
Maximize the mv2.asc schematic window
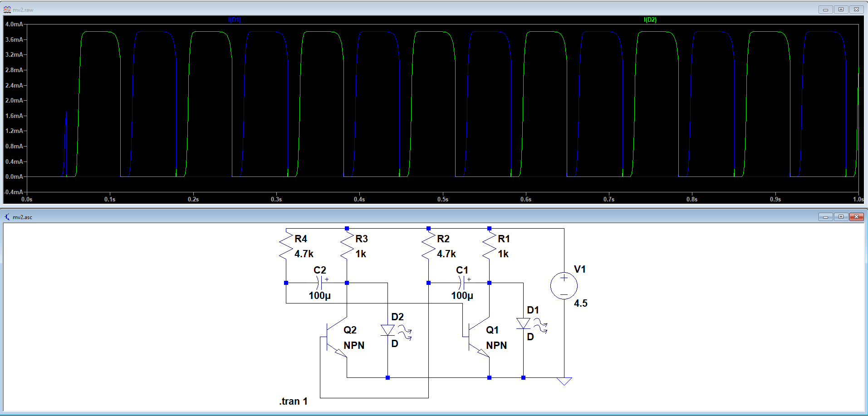[841, 217]
